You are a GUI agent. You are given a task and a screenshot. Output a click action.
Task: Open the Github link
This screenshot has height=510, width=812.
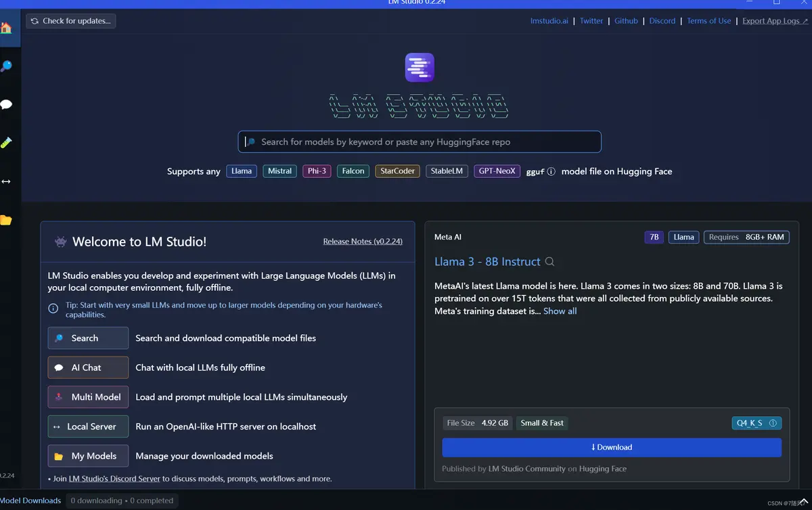(626, 21)
